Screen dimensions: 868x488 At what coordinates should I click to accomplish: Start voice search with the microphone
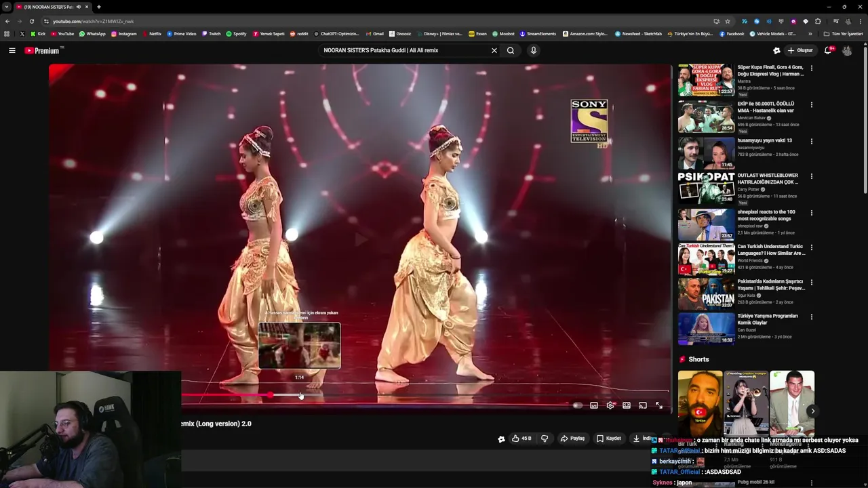534,50
